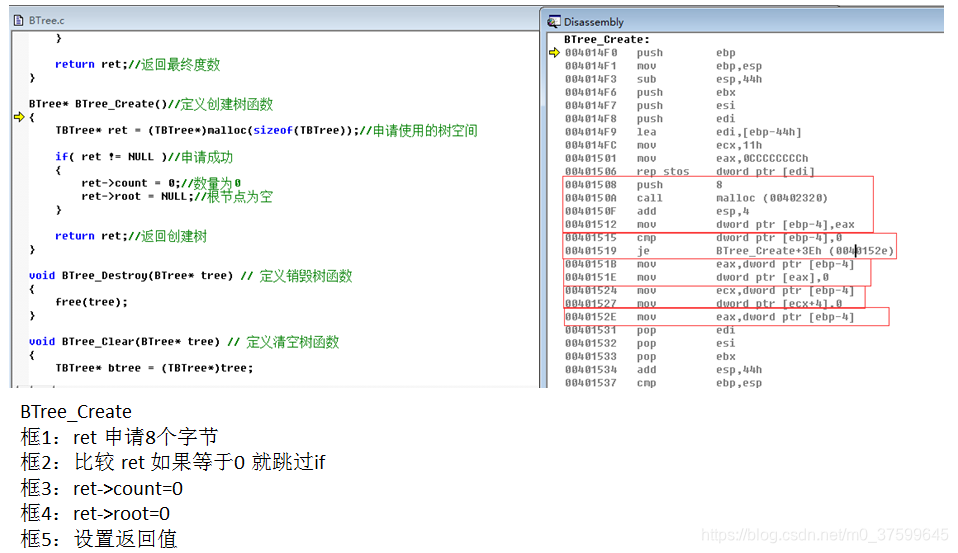Click the 'mov eax,dword ptr [ebp-4]' line at 0040151B
The height and width of the screenshot is (553, 958).
click(x=709, y=265)
